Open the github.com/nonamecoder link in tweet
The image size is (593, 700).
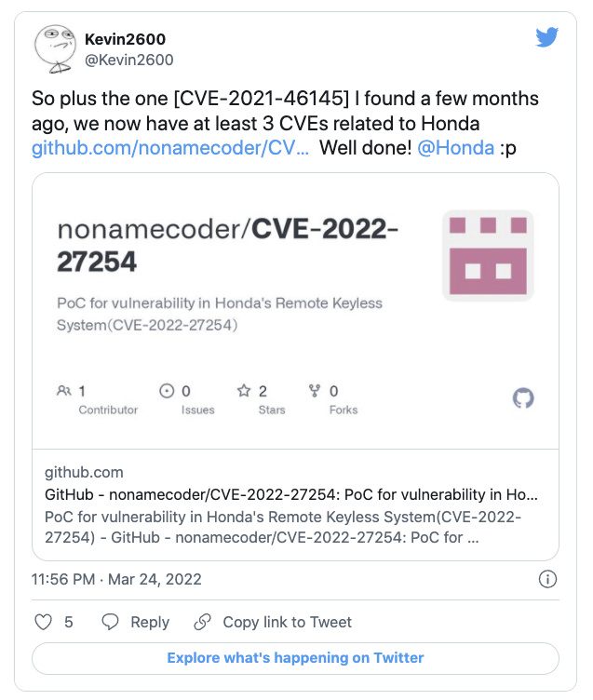[x=170, y=149]
